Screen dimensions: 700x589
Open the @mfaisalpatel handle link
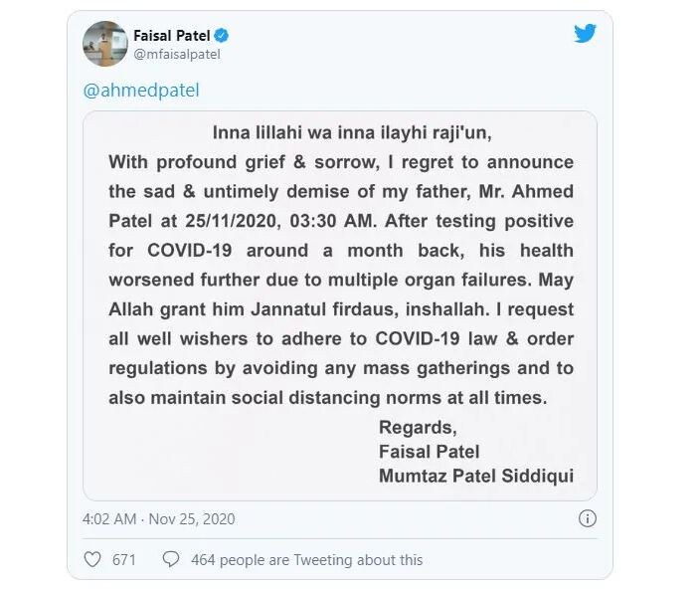pyautogui.click(x=177, y=55)
